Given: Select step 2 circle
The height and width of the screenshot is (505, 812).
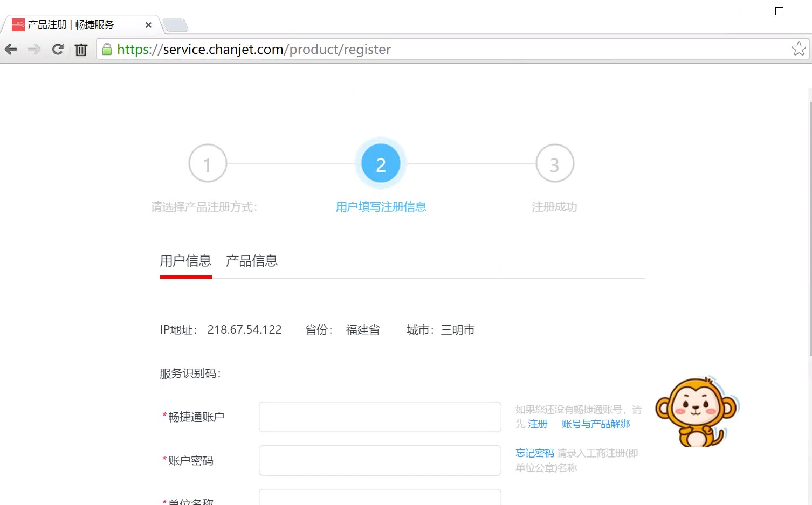Looking at the screenshot, I should click(x=381, y=163).
